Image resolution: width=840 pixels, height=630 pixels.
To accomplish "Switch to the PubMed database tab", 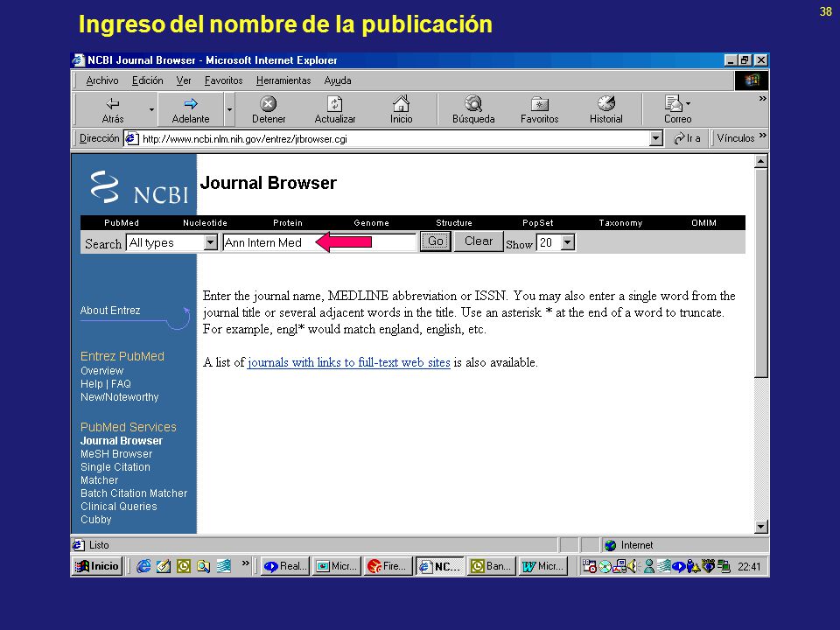I will [x=122, y=223].
